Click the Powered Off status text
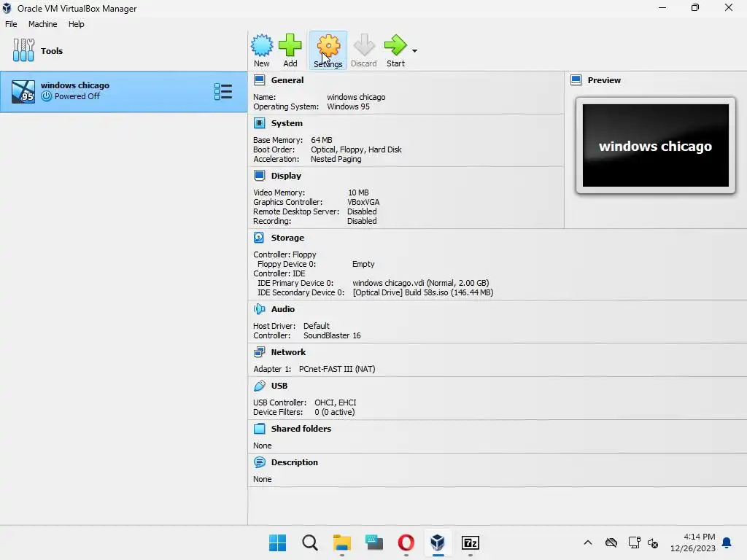This screenshot has width=747, height=560. click(77, 96)
